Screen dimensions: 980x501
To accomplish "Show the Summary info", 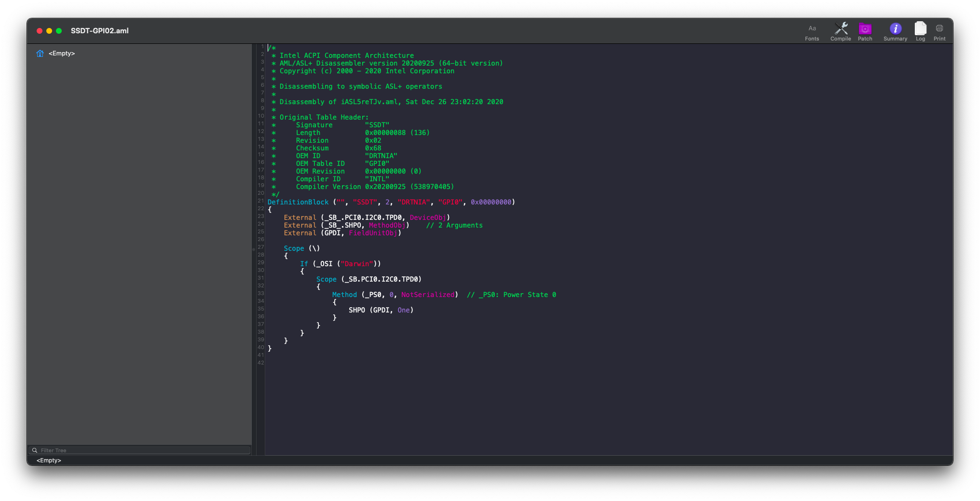I will [895, 32].
